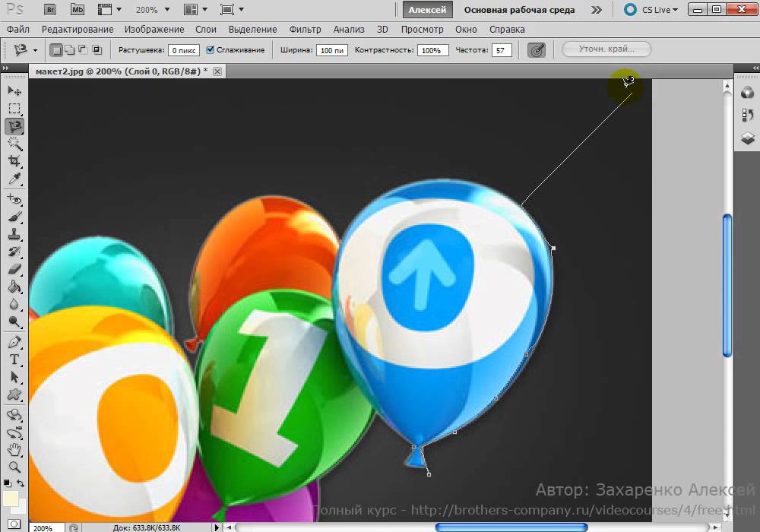
Task: Select the Dodge tool
Action: click(14, 321)
